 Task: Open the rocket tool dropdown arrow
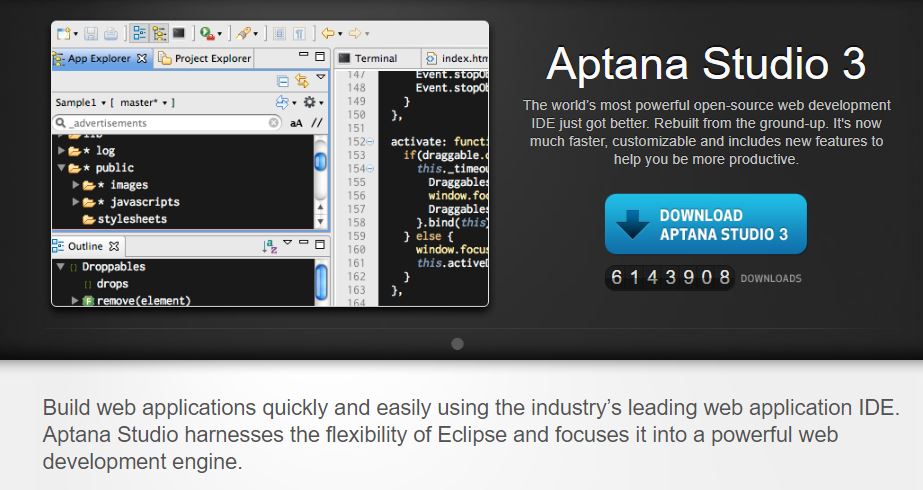[255, 34]
